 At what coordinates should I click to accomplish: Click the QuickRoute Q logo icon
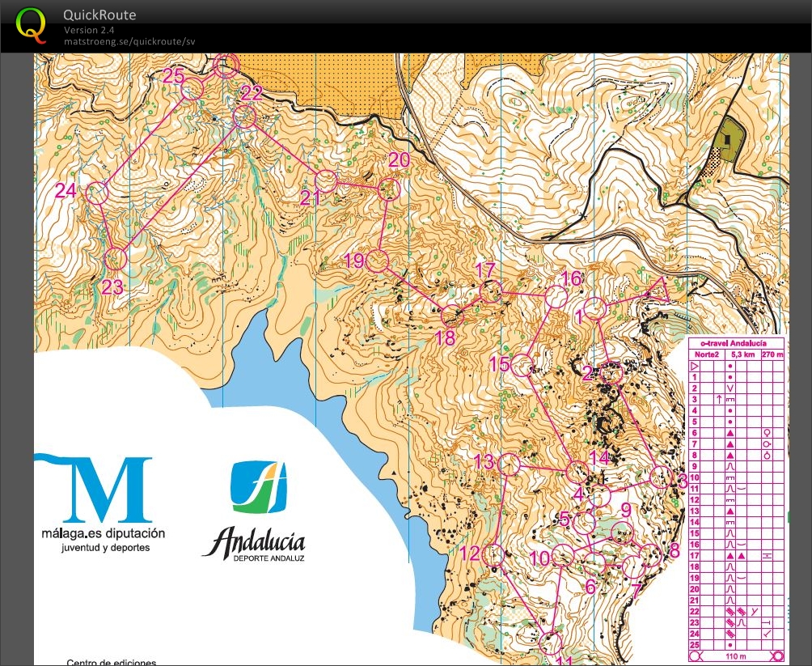pyautogui.click(x=31, y=26)
